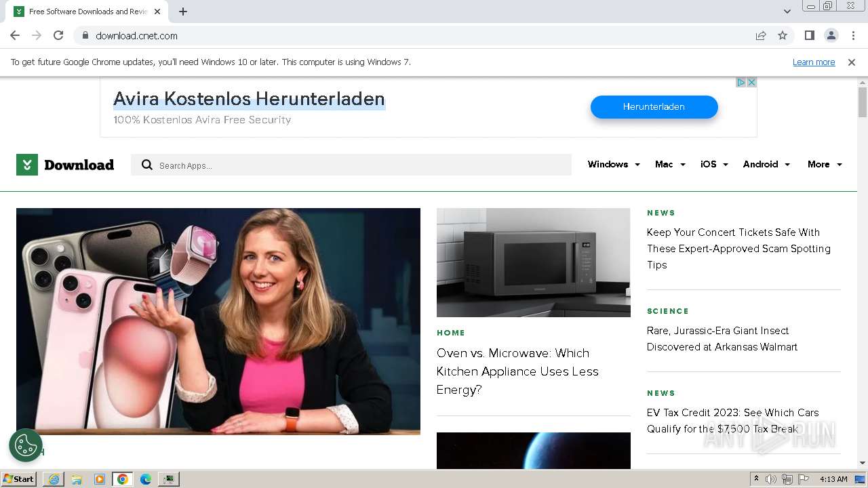Open Jurassic-Era Giant Insect article
868x488 pixels.
pyautogui.click(x=722, y=339)
